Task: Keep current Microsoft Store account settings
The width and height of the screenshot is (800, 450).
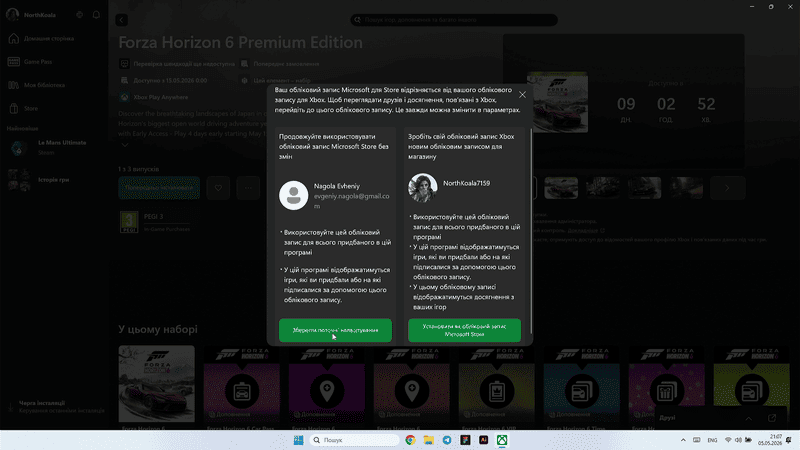Action: coord(335,330)
